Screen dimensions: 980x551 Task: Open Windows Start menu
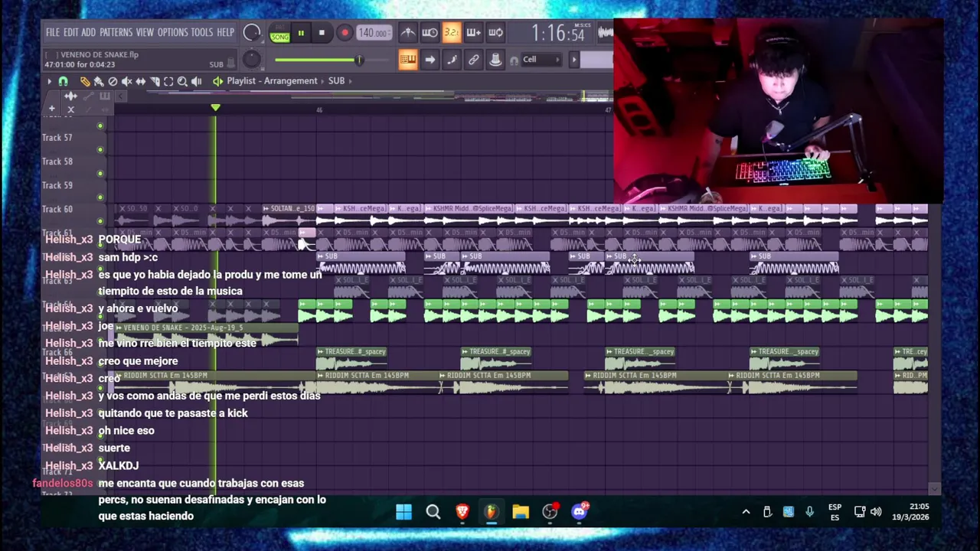(403, 511)
